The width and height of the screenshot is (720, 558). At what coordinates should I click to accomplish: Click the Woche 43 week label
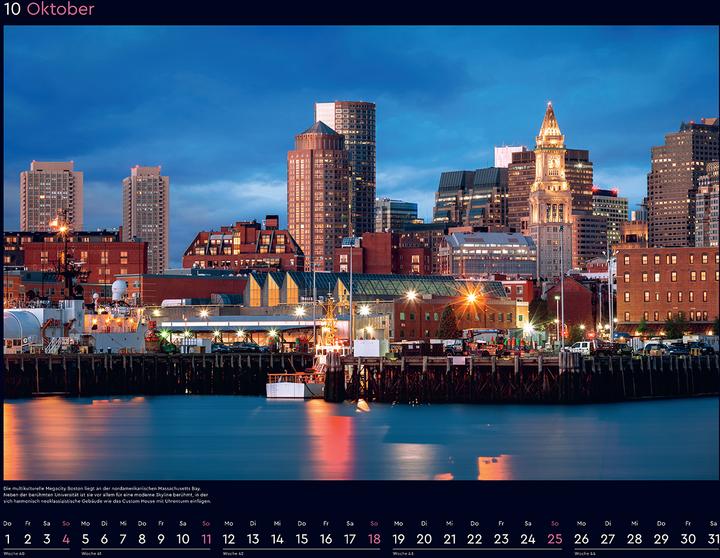pyautogui.click(x=403, y=553)
